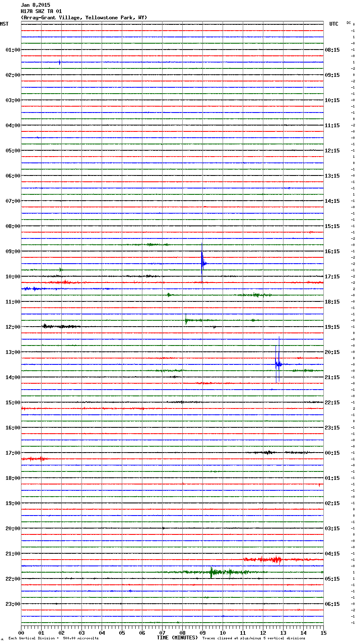Click the 06:15 UTC time label

[x=332, y=604]
